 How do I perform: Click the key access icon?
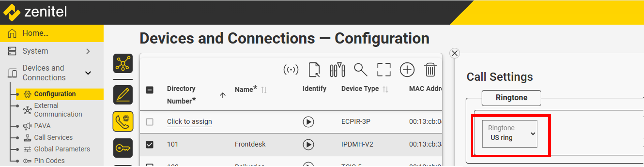tap(123, 148)
